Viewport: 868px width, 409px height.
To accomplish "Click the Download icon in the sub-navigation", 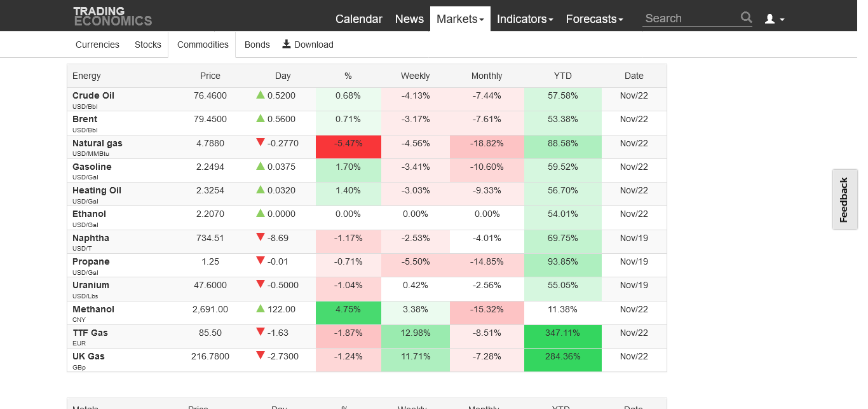I will 287,44.
